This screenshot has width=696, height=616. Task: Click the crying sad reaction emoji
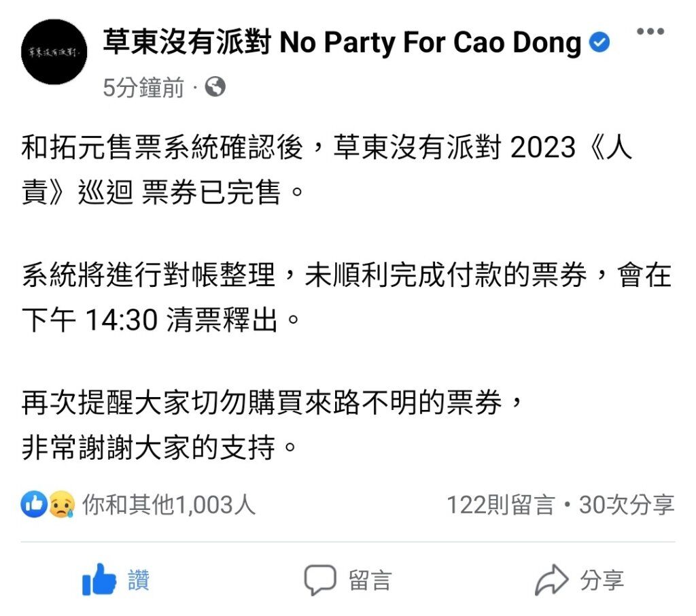pyautogui.click(x=61, y=504)
